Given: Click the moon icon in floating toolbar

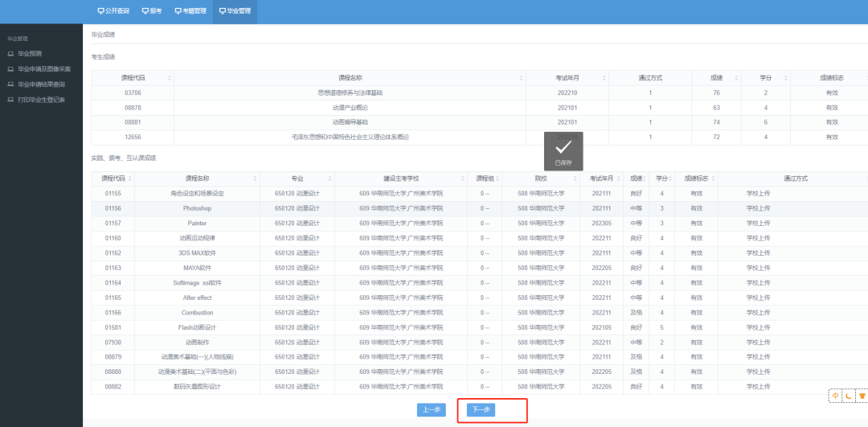Looking at the screenshot, I should [x=849, y=396].
